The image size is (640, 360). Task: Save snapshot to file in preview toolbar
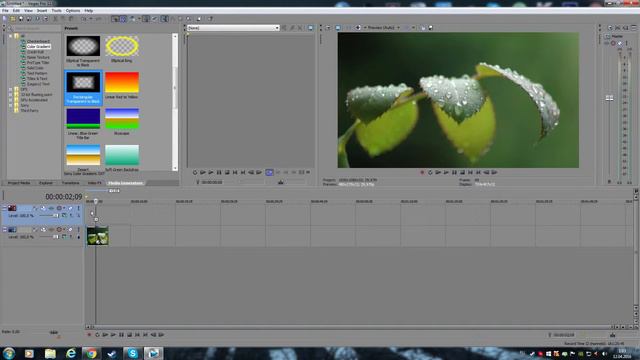431,28
